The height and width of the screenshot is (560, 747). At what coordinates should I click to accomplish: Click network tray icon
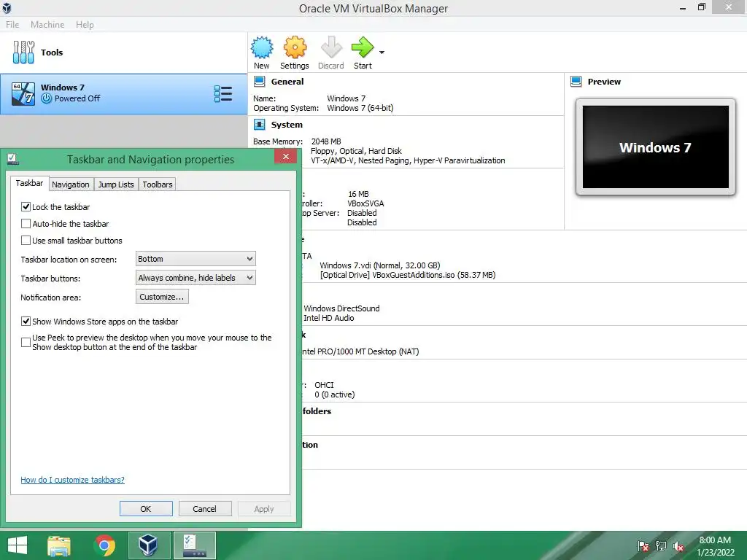pyautogui.click(x=661, y=545)
